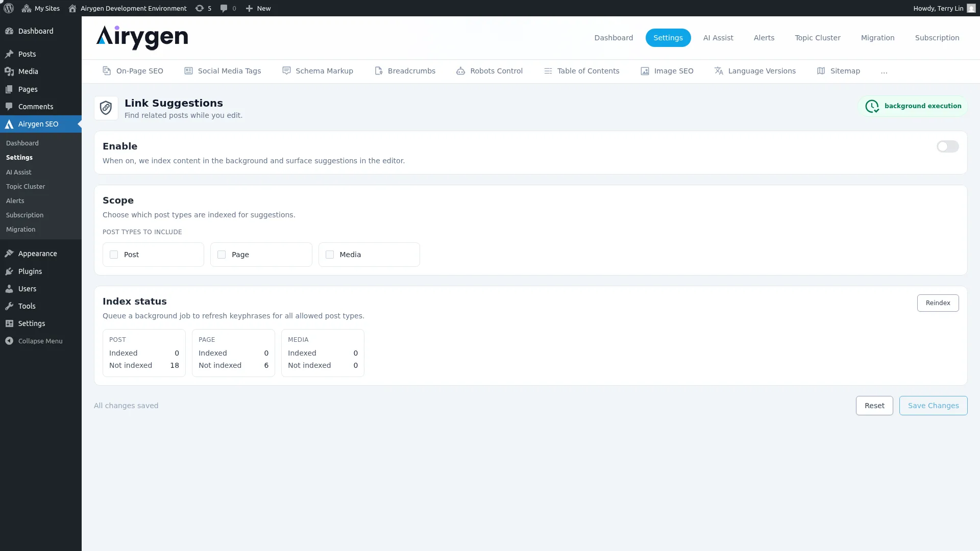The height and width of the screenshot is (551, 980).
Task: Click the Social Media Tags icon
Action: click(x=188, y=71)
